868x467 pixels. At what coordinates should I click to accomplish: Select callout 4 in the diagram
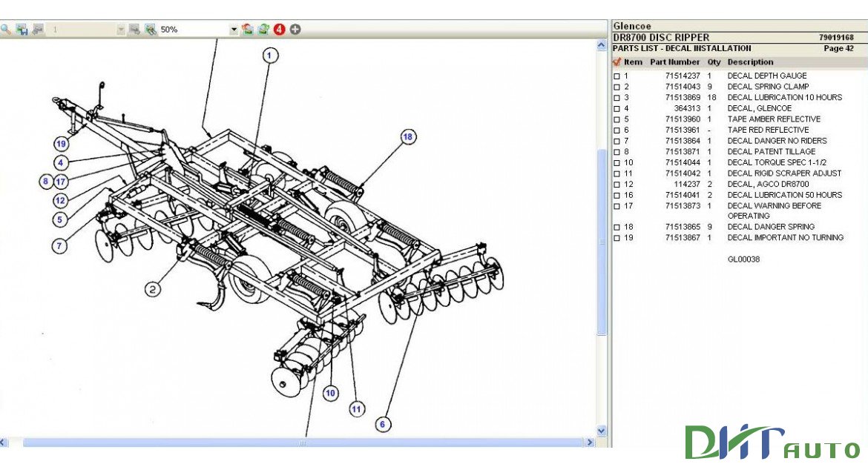tap(61, 162)
